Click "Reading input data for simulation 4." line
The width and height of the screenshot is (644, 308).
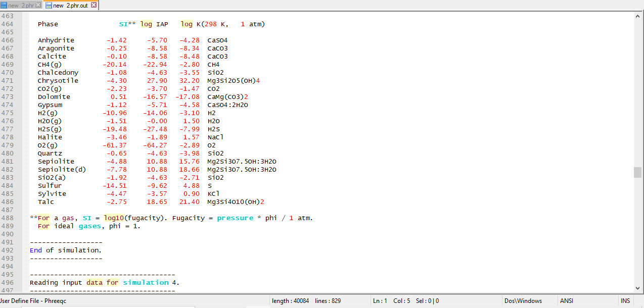click(x=105, y=283)
